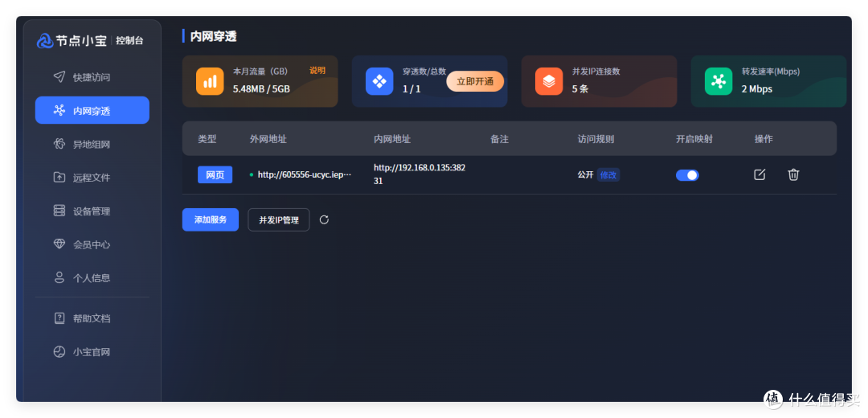The width and height of the screenshot is (868, 418).
Task: Click the 1 / 1 tunnel count value
Action: click(411, 88)
